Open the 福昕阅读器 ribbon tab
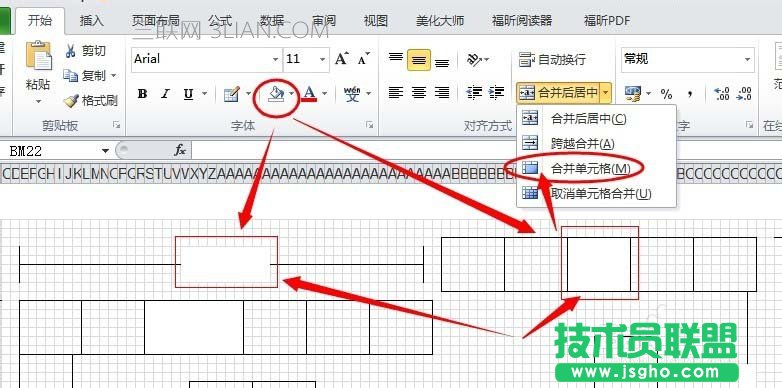This screenshot has width=782, height=388. pyautogui.click(x=522, y=20)
